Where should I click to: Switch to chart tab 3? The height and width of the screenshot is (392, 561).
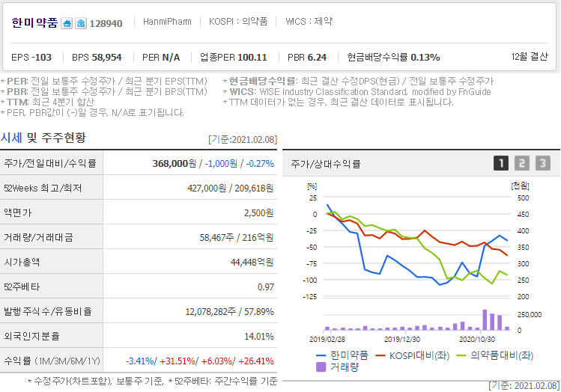point(543,163)
